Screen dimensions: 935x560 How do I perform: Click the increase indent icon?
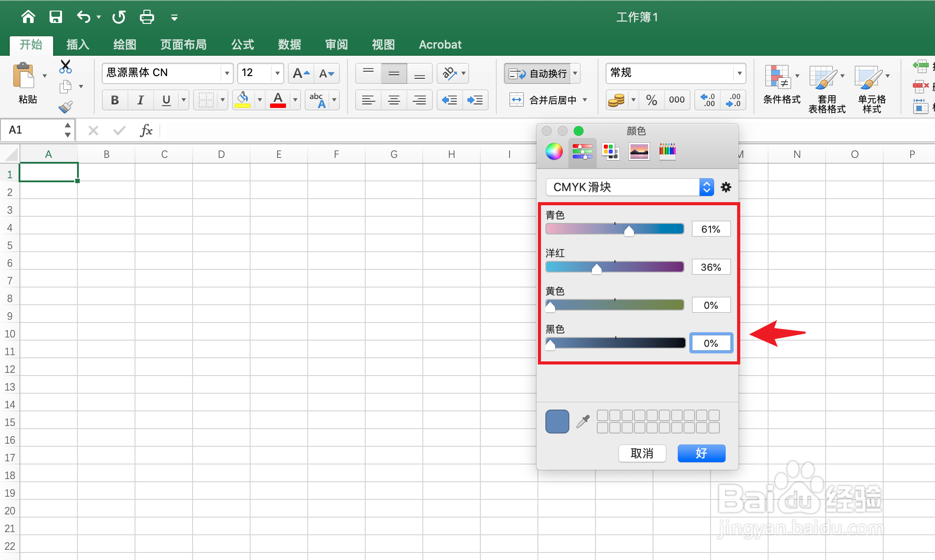click(x=475, y=100)
